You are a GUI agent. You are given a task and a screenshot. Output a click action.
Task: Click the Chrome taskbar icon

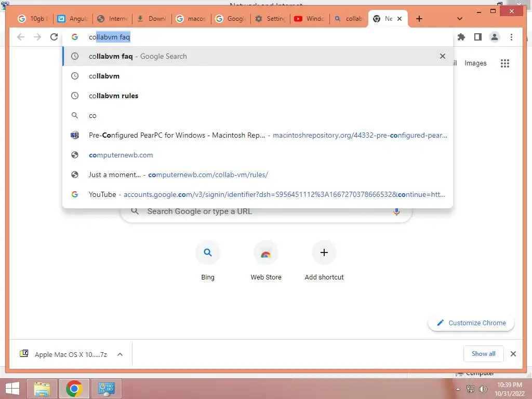pyautogui.click(x=74, y=389)
